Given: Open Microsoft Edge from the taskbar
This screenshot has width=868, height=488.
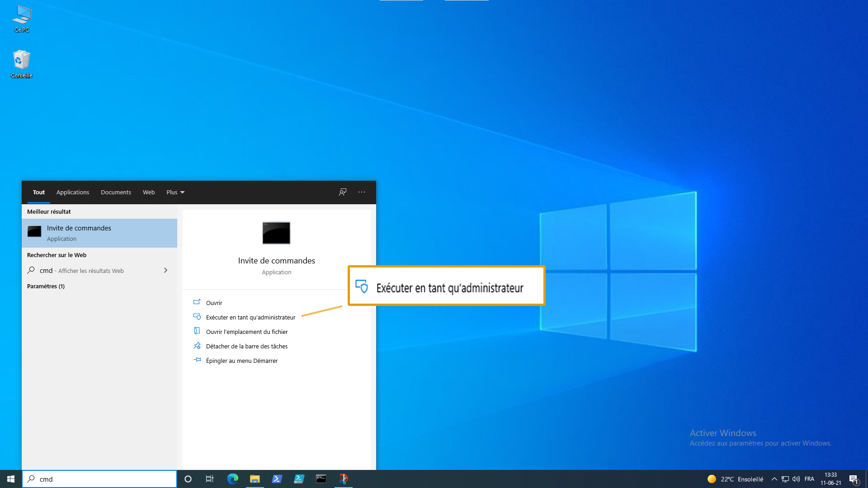Looking at the screenshot, I should (x=232, y=479).
